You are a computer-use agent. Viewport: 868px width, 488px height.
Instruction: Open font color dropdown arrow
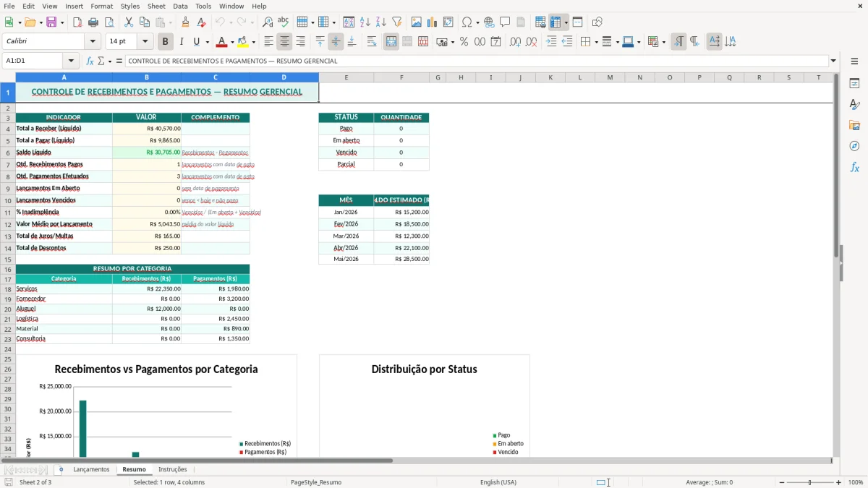[x=231, y=42]
